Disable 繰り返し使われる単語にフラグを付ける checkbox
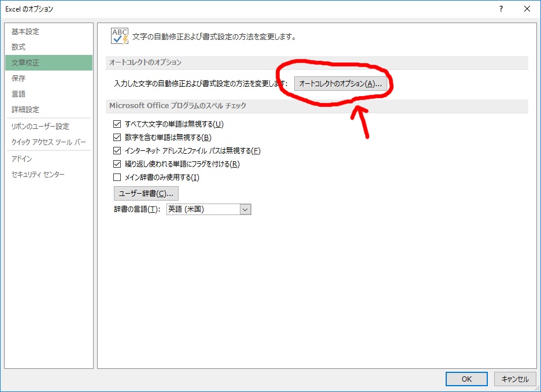 [117, 164]
